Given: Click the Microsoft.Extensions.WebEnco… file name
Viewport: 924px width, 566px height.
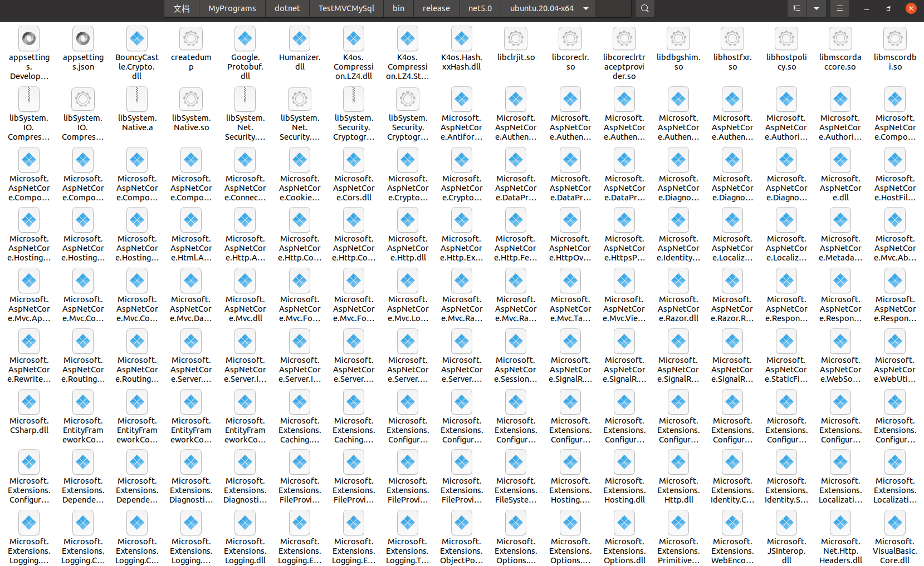Looking at the screenshot, I should (x=732, y=551).
